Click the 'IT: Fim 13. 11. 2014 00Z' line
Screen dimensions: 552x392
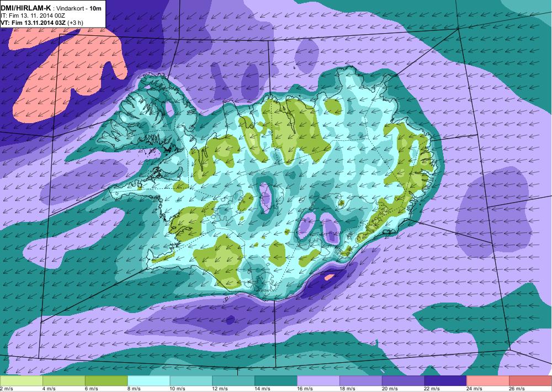pyautogui.click(x=33, y=16)
